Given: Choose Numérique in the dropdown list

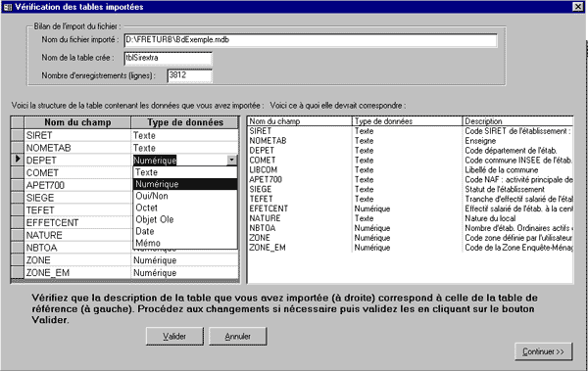Looking at the screenshot, I should (185, 184).
